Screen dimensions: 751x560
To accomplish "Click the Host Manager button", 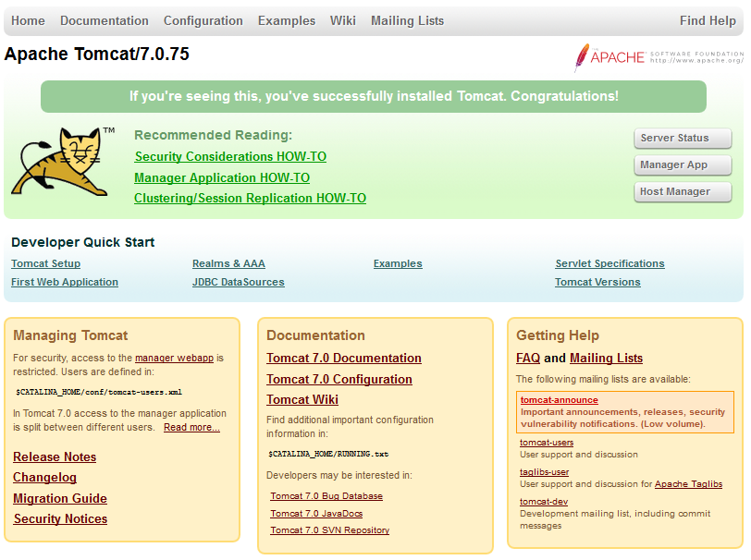I will pyautogui.click(x=683, y=191).
